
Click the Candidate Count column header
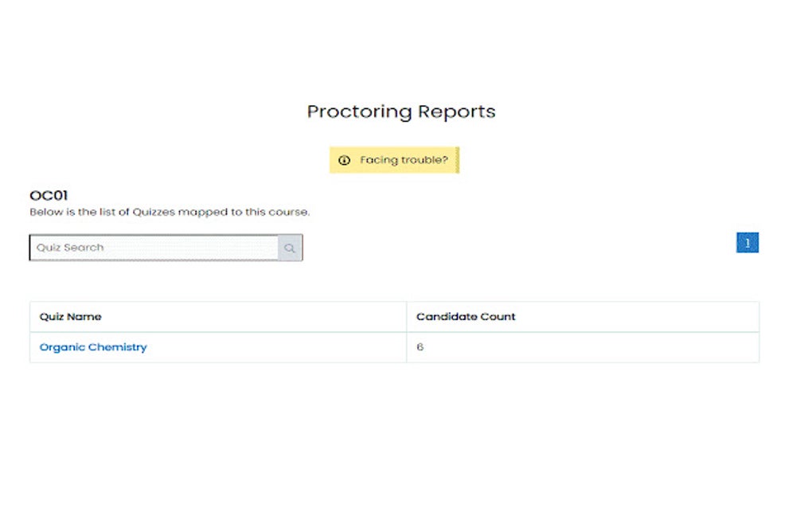(x=466, y=316)
